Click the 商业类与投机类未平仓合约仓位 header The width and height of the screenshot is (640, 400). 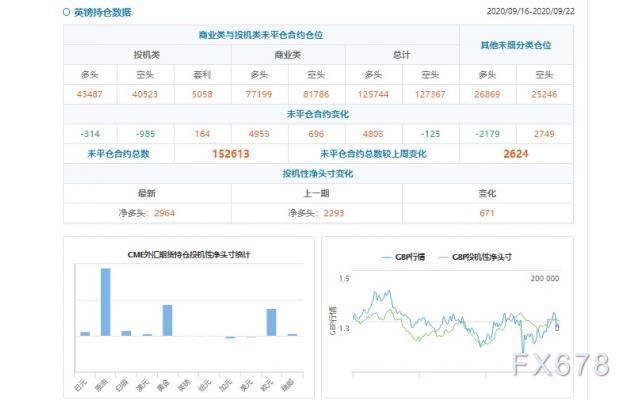point(261,35)
